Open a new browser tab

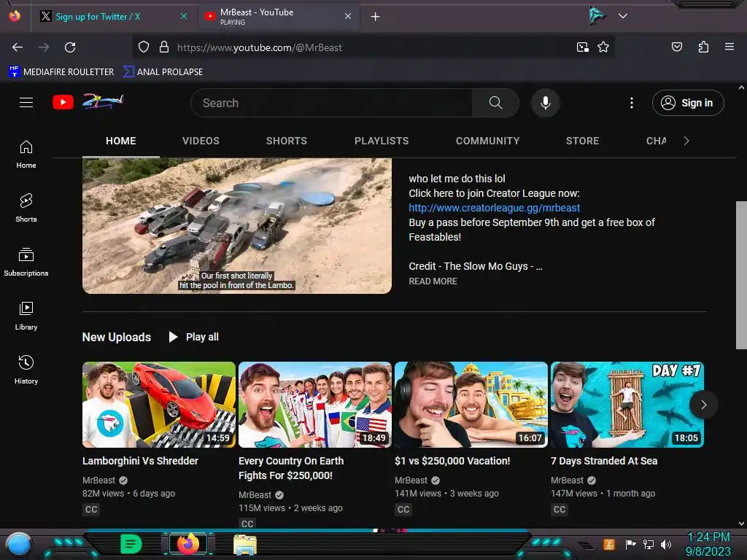(376, 17)
